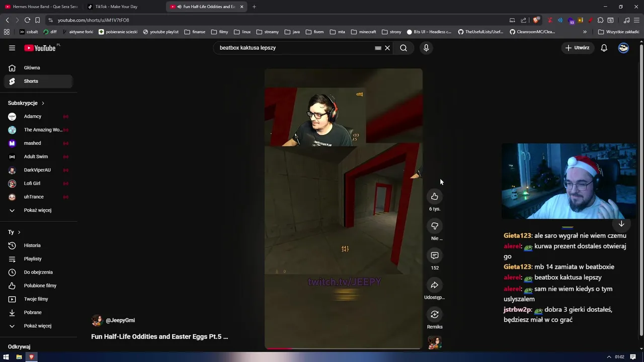Expand the Ty section chevron
The image size is (644, 362).
tap(19, 232)
